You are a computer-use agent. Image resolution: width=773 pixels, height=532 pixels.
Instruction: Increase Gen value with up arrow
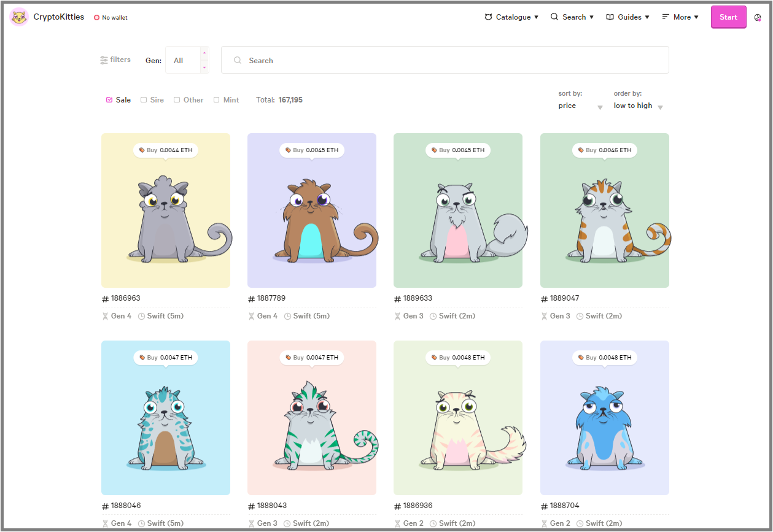(x=204, y=53)
